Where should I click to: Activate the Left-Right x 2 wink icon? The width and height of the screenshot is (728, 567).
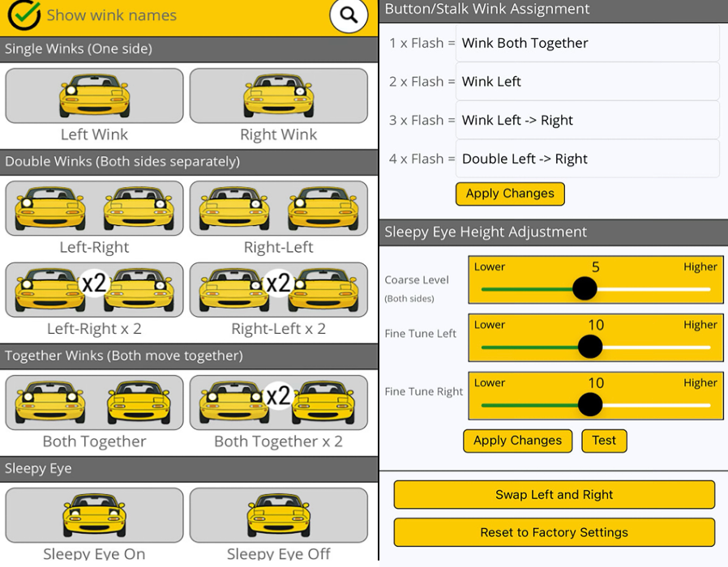click(94, 289)
